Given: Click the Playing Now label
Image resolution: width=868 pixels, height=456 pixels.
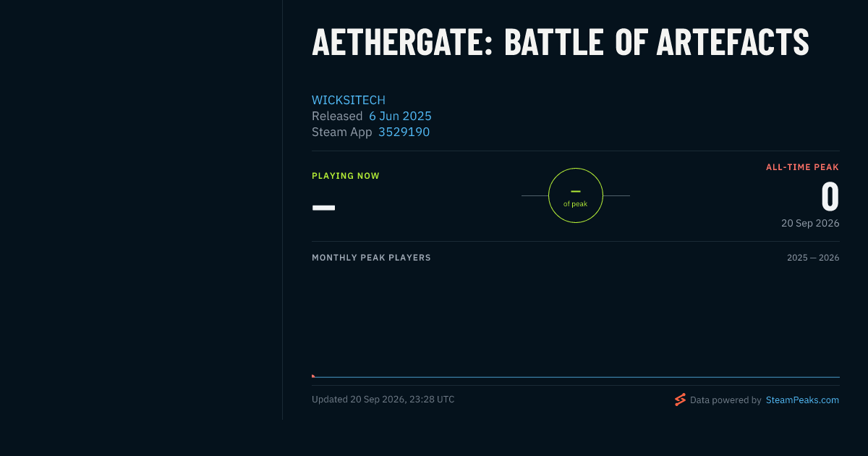Looking at the screenshot, I should (x=346, y=176).
